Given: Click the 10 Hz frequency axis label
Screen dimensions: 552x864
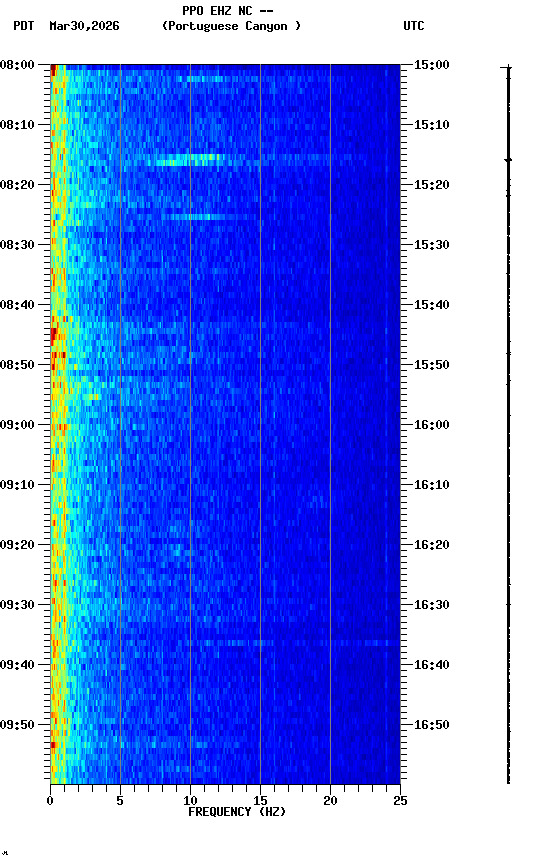Looking at the screenshot, I should (190, 801).
